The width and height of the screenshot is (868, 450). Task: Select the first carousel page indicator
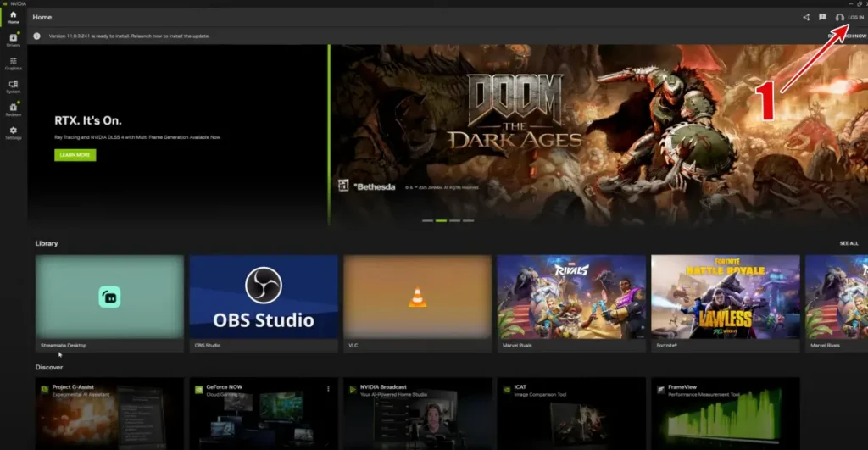(x=427, y=220)
